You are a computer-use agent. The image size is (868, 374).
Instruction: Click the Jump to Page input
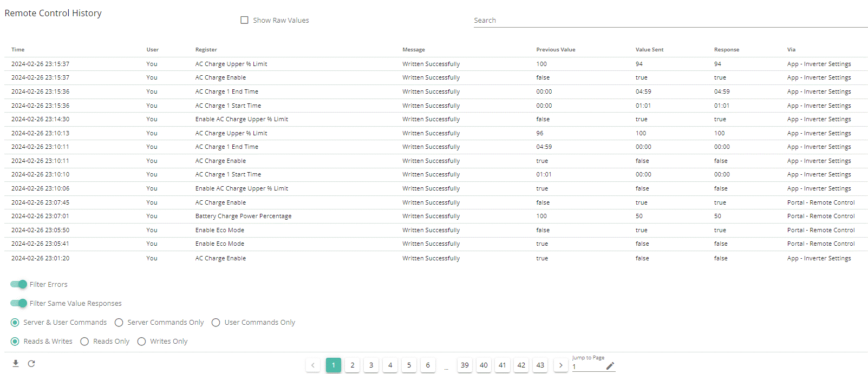pos(588,366)
